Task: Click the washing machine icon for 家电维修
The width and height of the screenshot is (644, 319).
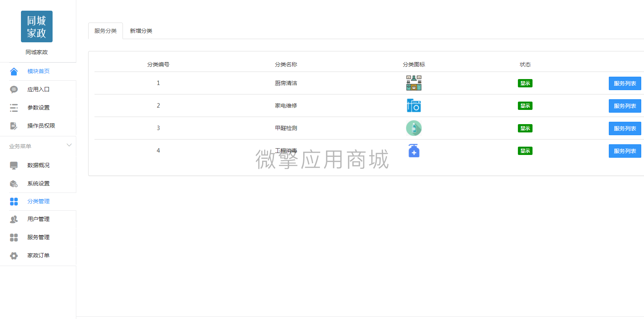Action: 414,106
